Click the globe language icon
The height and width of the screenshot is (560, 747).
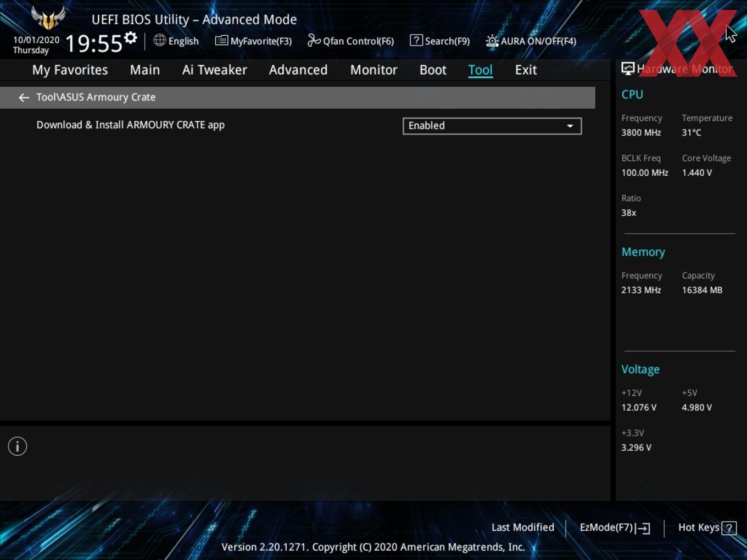tap(159, 40)
